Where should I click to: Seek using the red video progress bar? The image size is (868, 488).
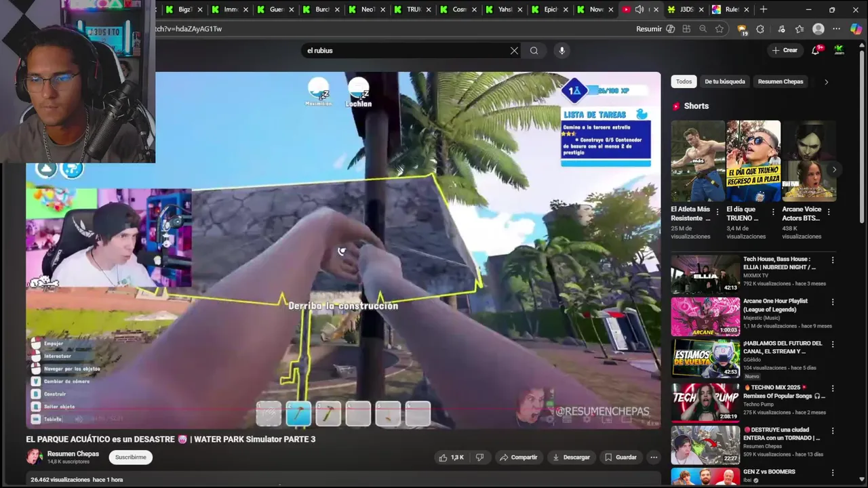343,409
